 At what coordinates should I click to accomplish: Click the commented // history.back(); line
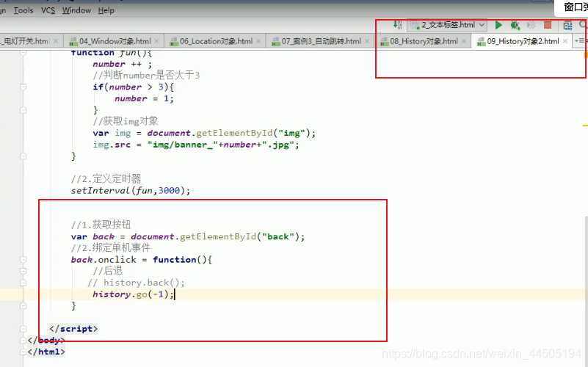[x=136, y=283]
